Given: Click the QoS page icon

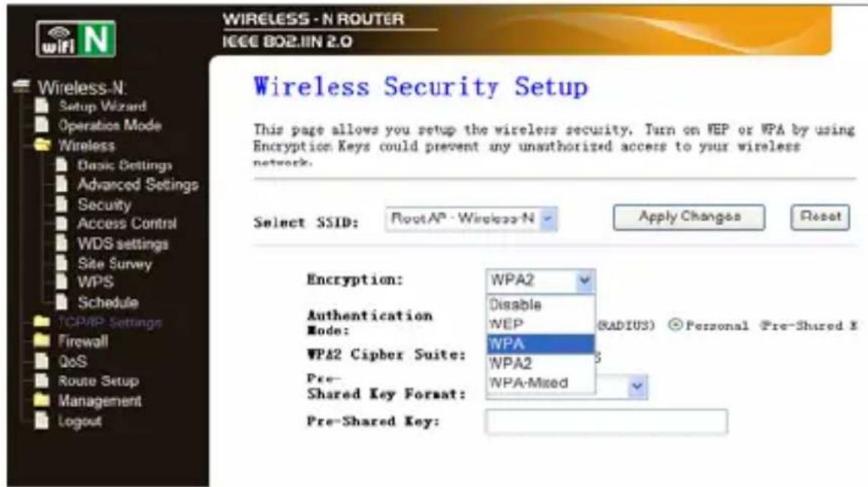Looking at the screenshot, I should pos(41,361).
